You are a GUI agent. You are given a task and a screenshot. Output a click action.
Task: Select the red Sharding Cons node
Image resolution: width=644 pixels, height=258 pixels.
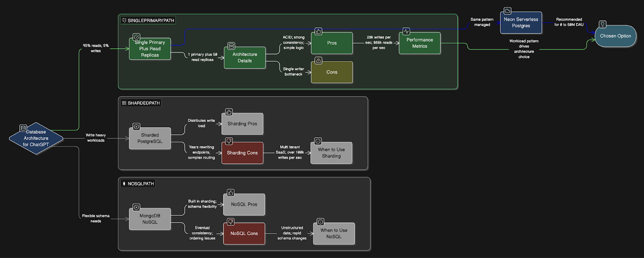[242, 153]
